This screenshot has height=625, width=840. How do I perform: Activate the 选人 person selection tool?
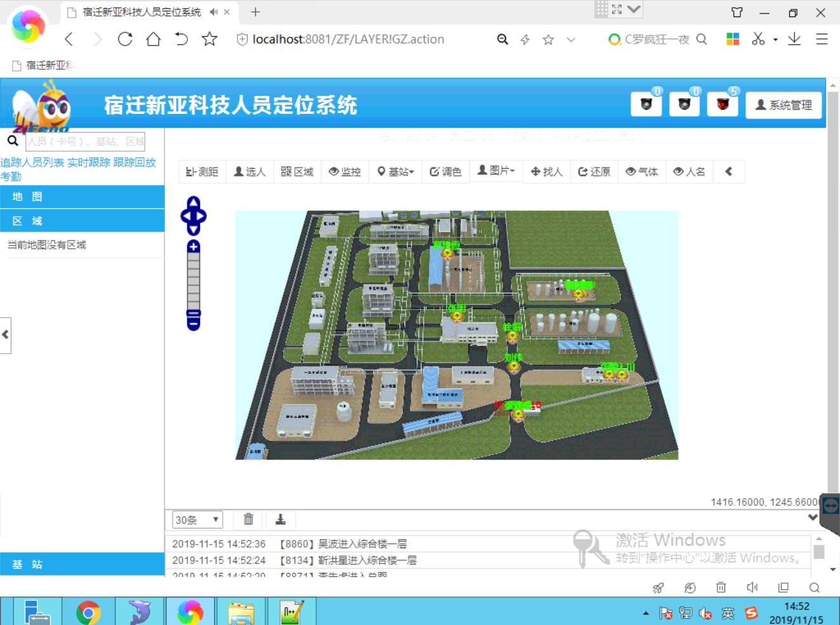250,171
